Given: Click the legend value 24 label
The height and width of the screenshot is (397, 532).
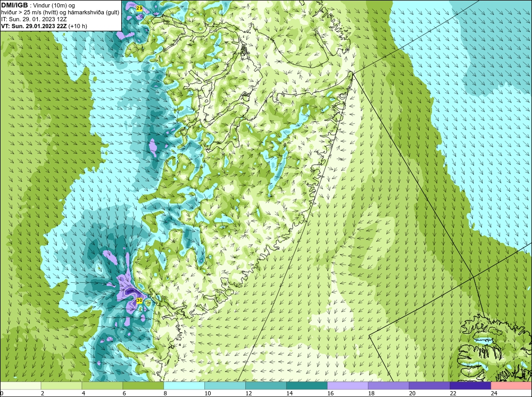Looking at the screenshot, I should pos(494,393).
